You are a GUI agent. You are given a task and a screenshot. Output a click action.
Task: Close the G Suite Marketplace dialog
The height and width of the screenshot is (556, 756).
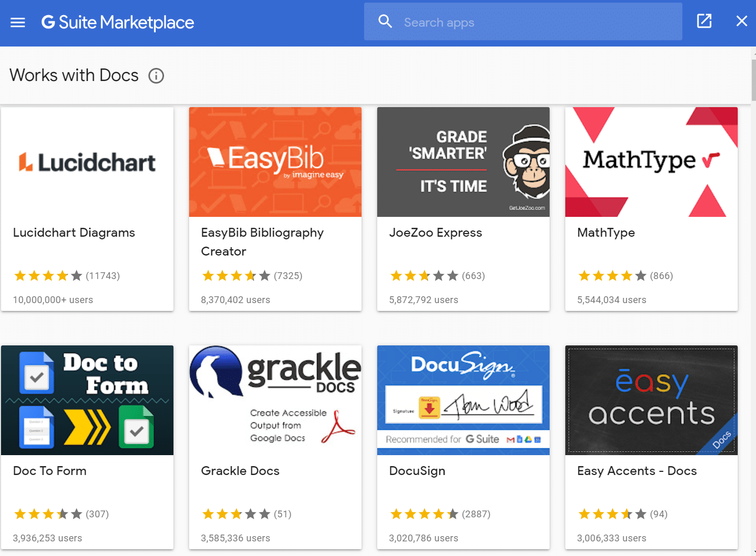(741, 21)
